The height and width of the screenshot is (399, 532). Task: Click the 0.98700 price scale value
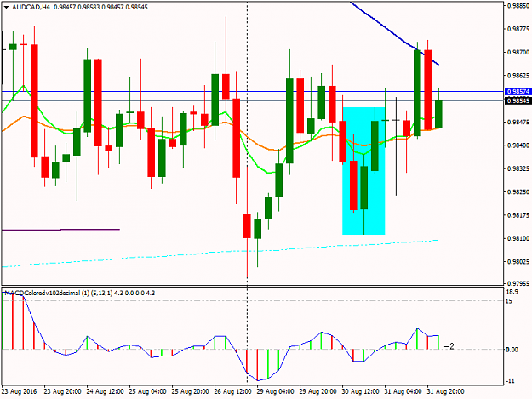coord(518,52)
